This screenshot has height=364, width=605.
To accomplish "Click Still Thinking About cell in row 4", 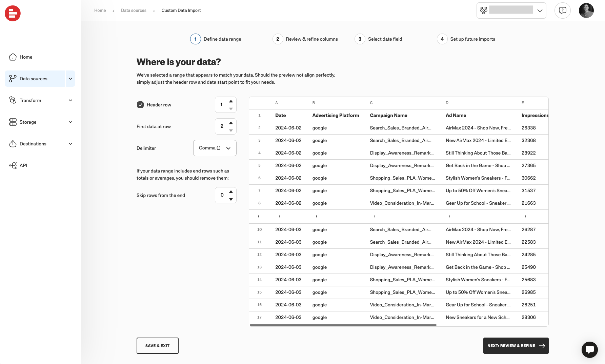I will [x=478, y=153].
